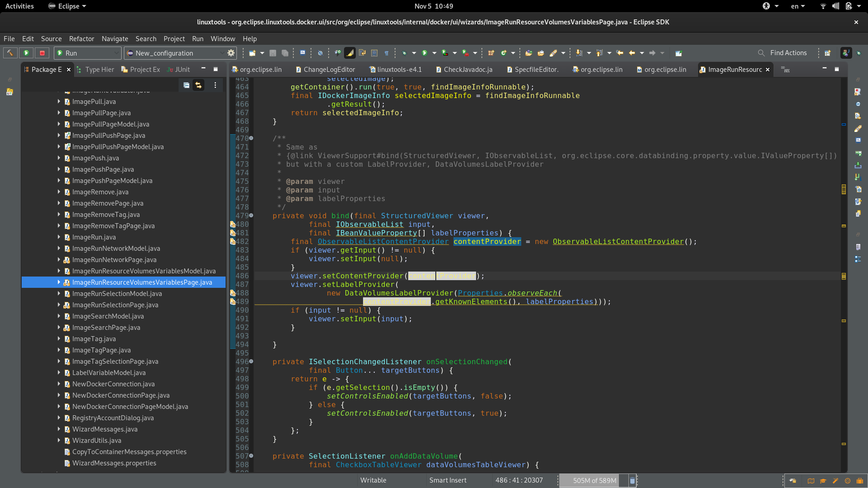Click the New Java Class icon
Image resolution: width=868 pixels, height=488 pixels.
click(503, 53)
